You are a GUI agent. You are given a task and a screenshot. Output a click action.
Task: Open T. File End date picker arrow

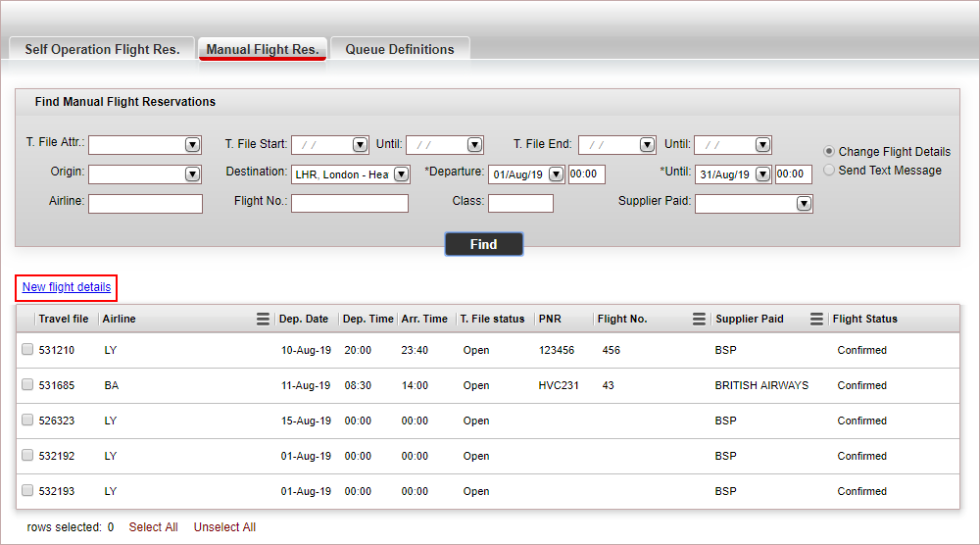647,145
